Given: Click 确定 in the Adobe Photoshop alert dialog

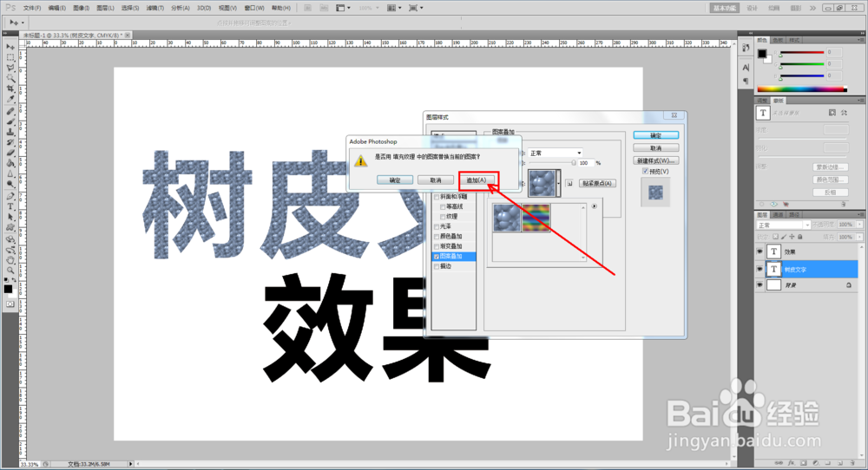Looking at the screenshot, I should (x=395, y=180).
